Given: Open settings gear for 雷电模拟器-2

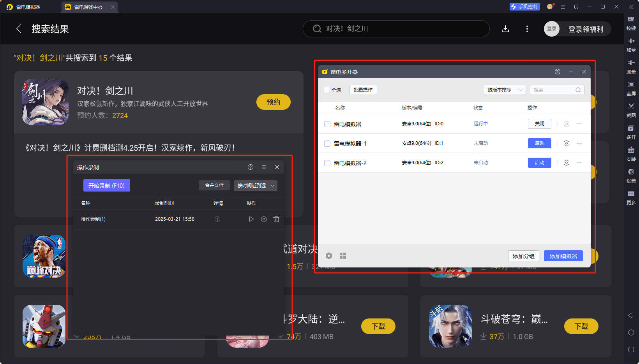Looking at the screenshot, I should click(x=567, y=163).
